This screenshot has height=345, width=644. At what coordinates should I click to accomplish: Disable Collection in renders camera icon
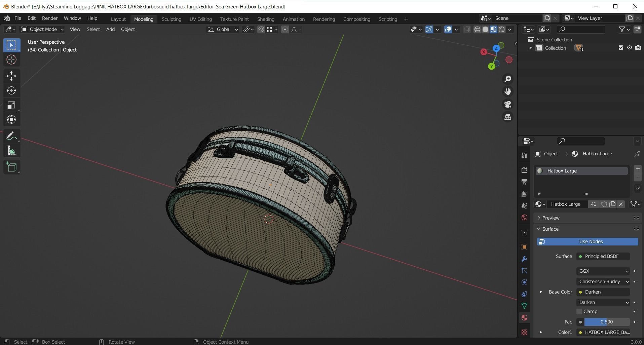[638, 48]
